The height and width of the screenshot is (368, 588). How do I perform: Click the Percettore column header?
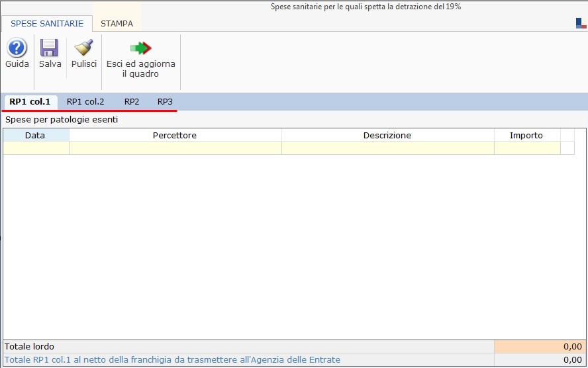(x=175, y=136)
